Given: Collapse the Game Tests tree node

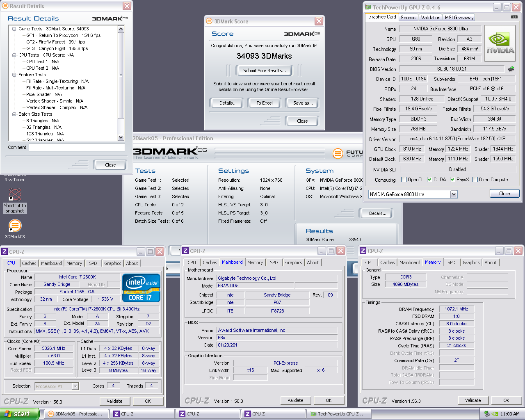Looking at the screenshot, I should (x=14, y=29).
